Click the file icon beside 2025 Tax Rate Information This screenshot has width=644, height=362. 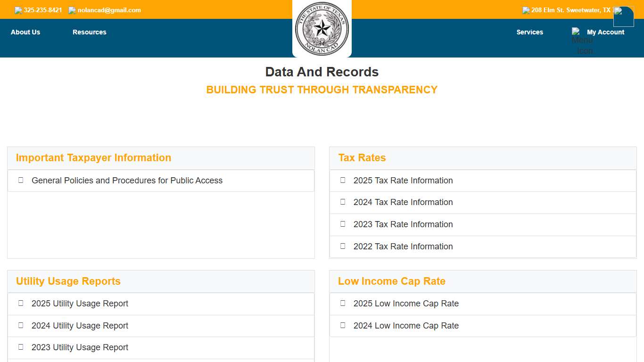[343, 181]
